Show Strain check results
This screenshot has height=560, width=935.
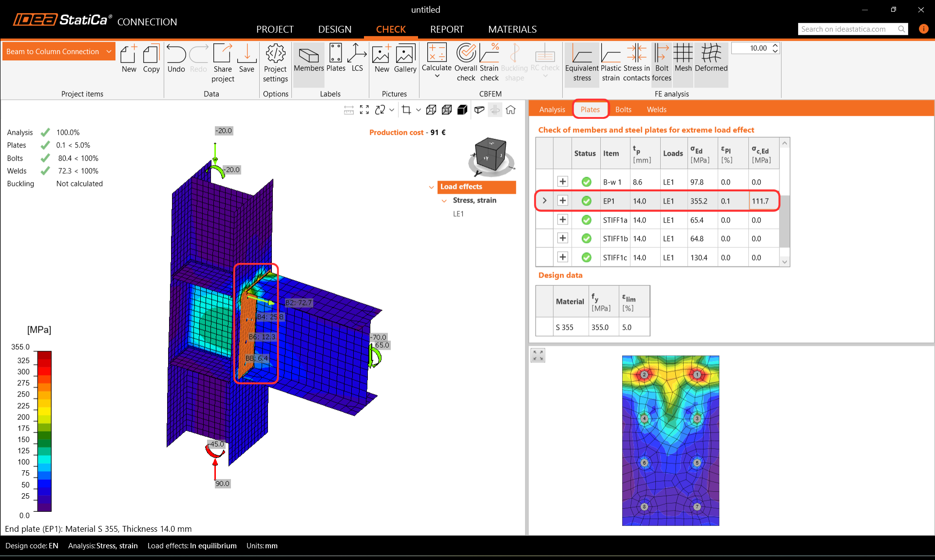click(x=489, y=63)
